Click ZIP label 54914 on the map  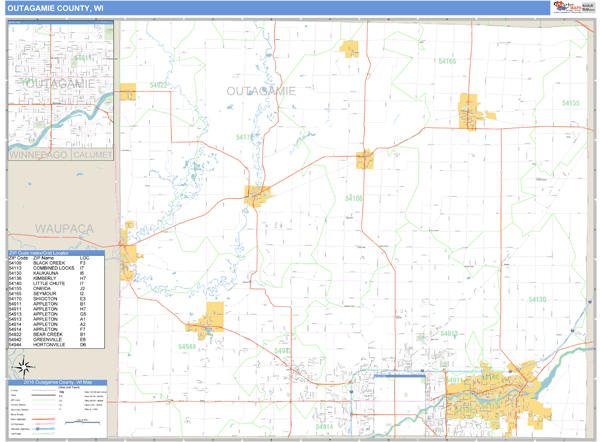point(324,427)
